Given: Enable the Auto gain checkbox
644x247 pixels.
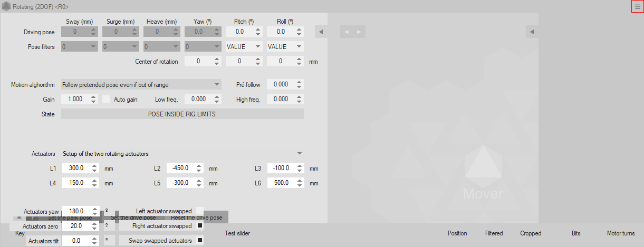Looking at the screenshot, I should (106, 99).
